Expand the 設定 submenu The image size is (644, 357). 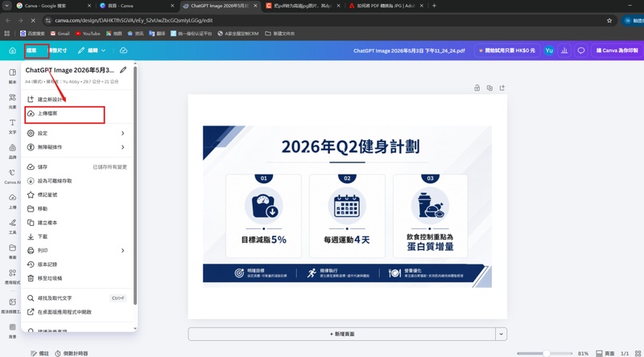(x=77, y=133)
